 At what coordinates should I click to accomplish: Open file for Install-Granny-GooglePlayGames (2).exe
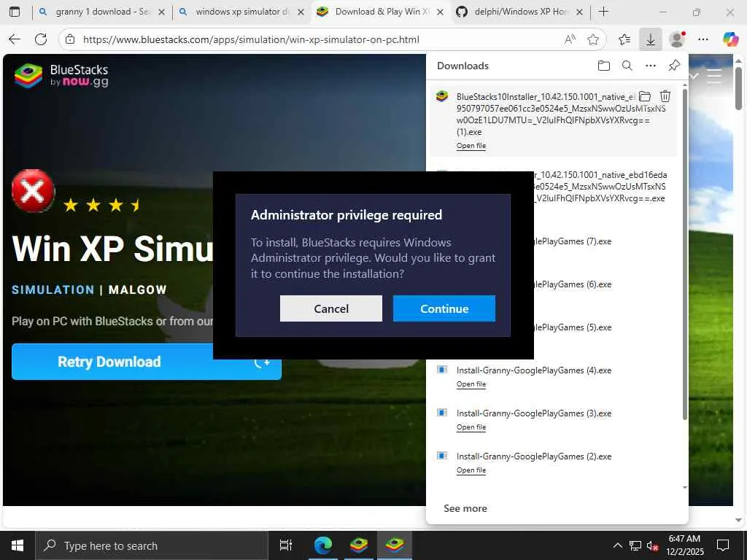[x=471, y=470]
